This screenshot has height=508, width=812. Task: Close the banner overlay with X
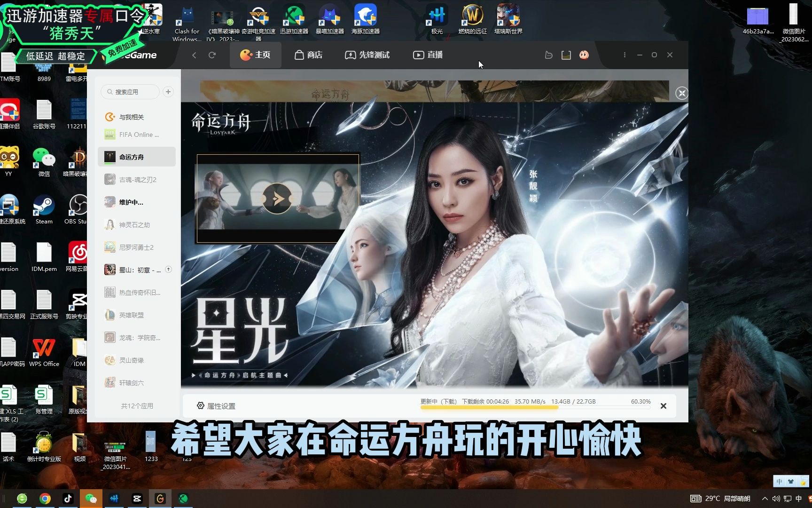click(681, 93)
